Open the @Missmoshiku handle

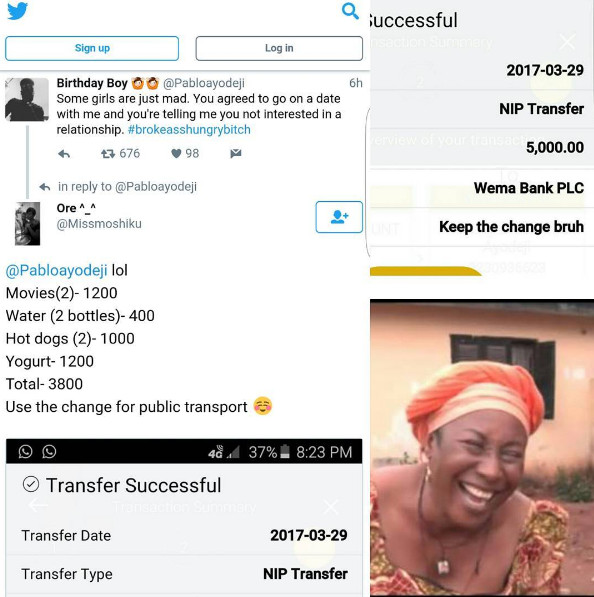(x=99, y=223)
